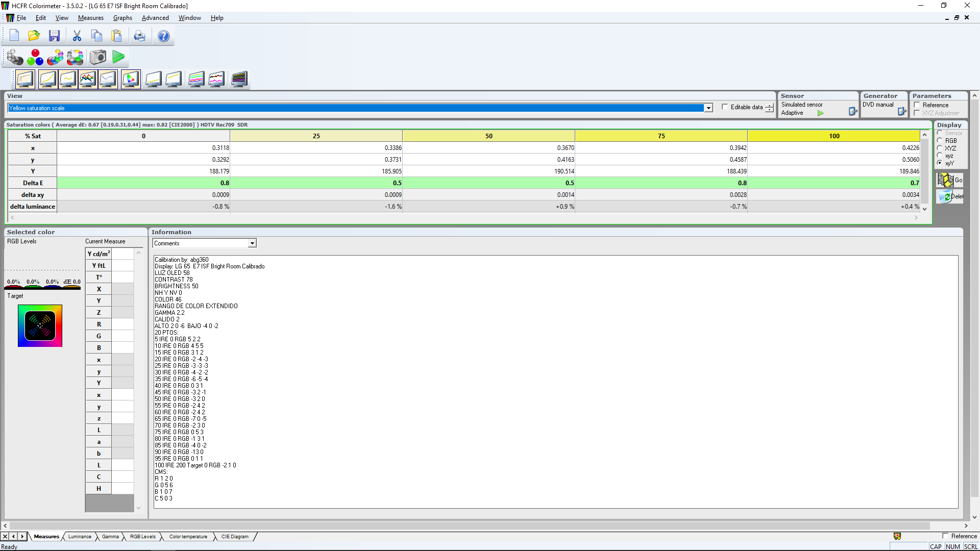The height and width of the screenshot is (551, 980).
Task: Start continuous measures with green play icon
Action: click(118, 57)
